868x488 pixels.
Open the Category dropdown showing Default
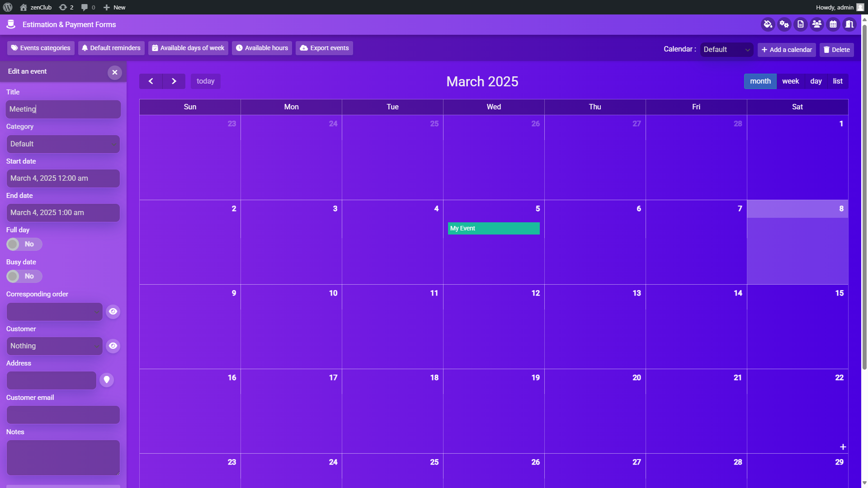pyautogui.click(x=63, y=144)
